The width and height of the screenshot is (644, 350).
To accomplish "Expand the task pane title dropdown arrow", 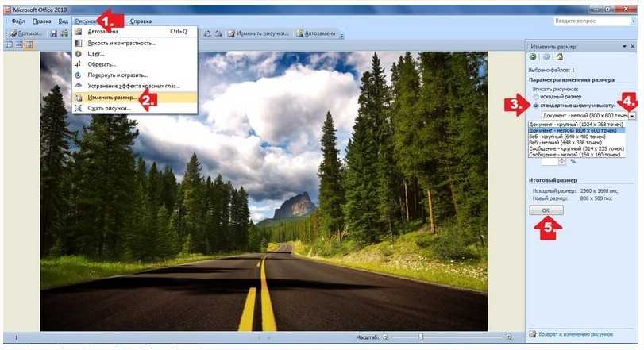I will [624, 45].
